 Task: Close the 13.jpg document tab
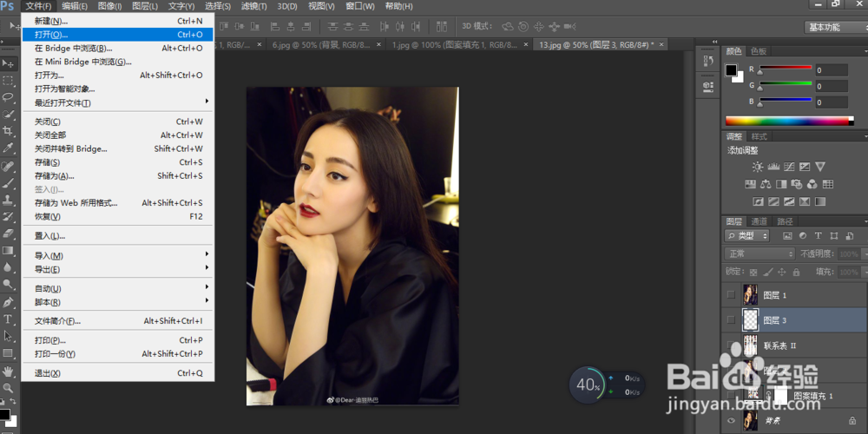pos(661,45)
